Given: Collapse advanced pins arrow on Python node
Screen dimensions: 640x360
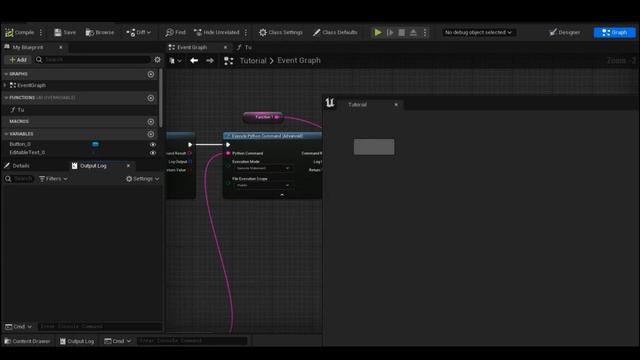Looking at the screenshot, I should tap(282, 195).
